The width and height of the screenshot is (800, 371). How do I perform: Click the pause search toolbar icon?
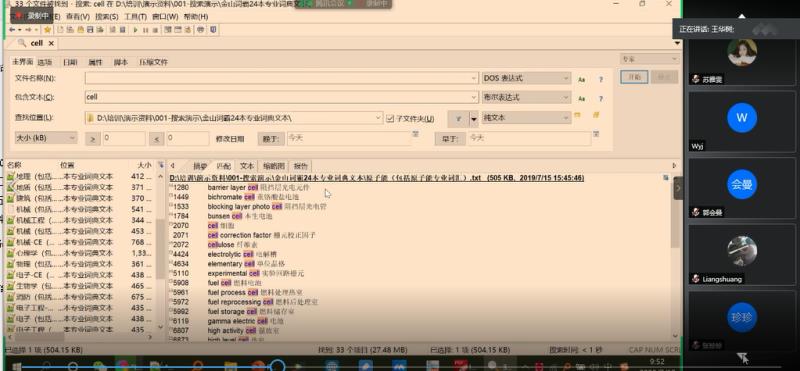145,30
